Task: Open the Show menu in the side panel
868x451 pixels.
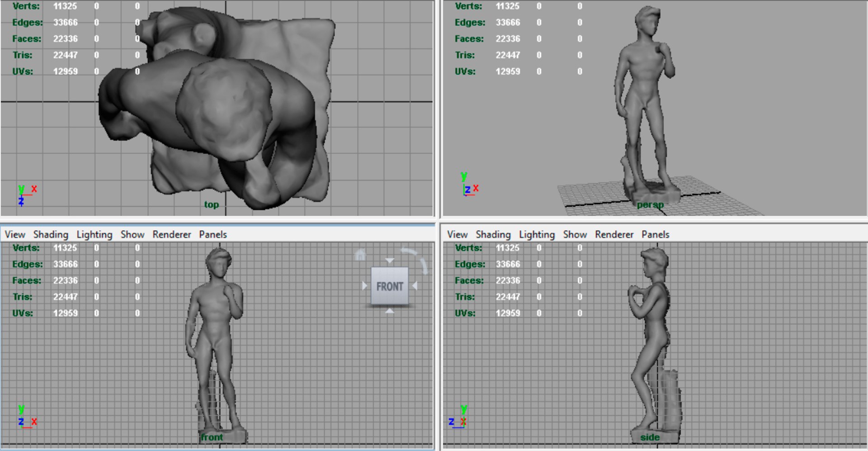Action: click(x=575, y=234)
